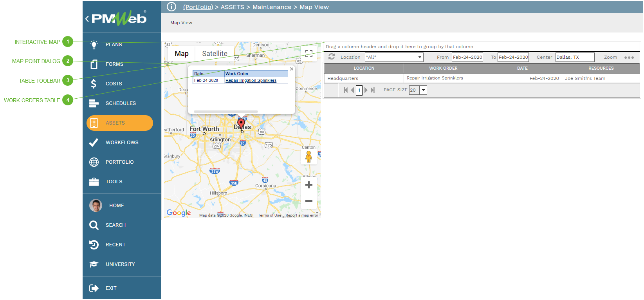Viewport: 644px width, 300px height.
Task: Open the Schedules menu item
Action: [122, 103]
